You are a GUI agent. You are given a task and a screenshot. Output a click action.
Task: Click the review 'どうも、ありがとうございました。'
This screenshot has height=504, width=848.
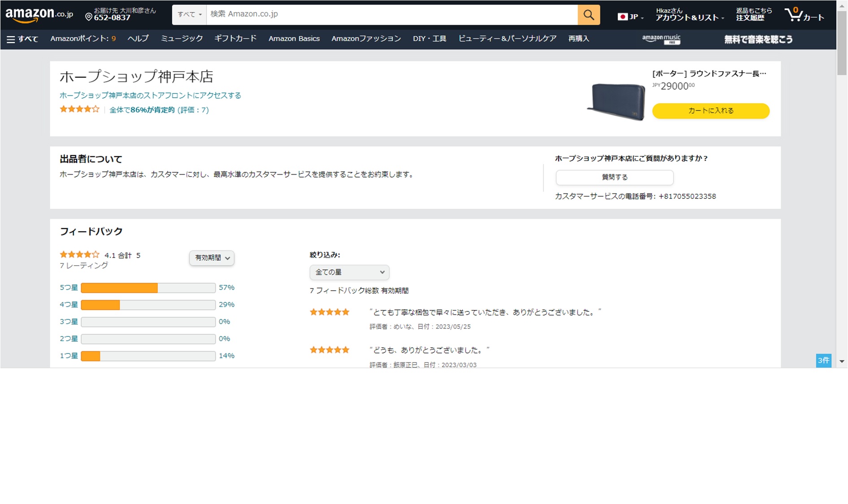pyautogui.click(x=429, y=350)
